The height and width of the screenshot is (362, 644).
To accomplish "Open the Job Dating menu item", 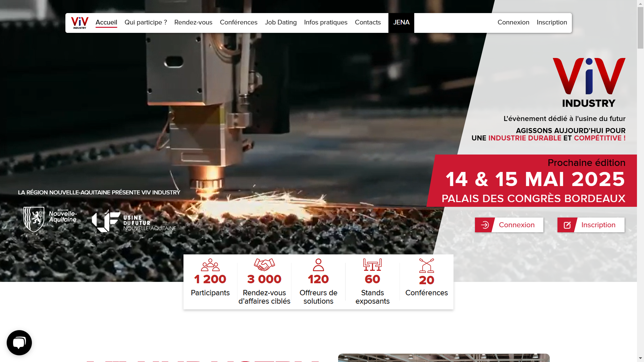I will click(x=281, y=22).
